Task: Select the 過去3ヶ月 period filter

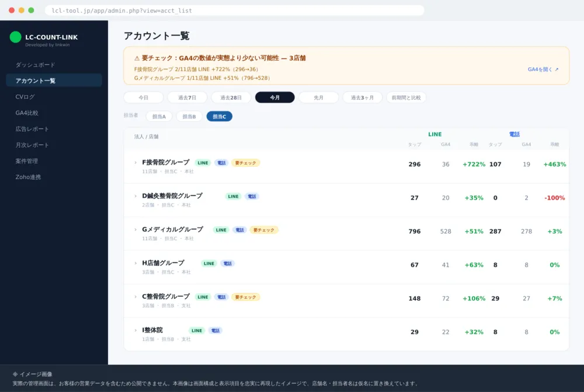Action: 363,97
